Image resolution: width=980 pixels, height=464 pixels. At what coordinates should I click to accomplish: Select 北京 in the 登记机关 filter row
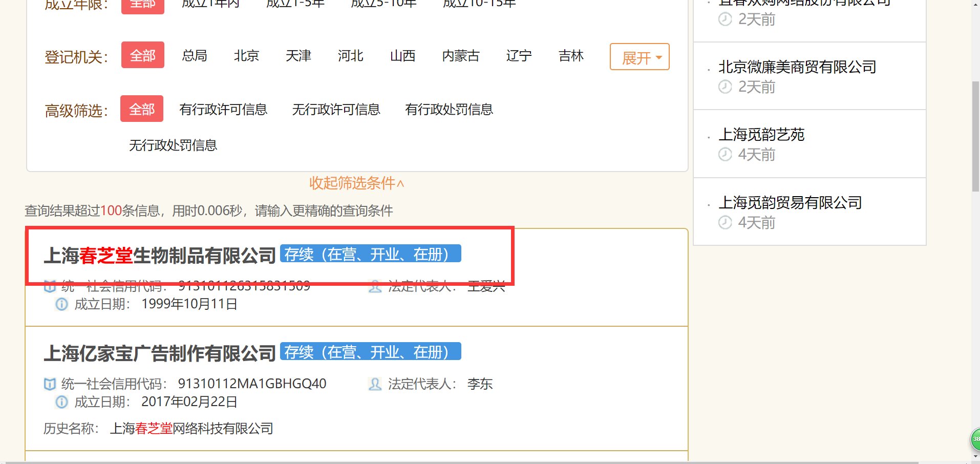click(x=246, y=56)
